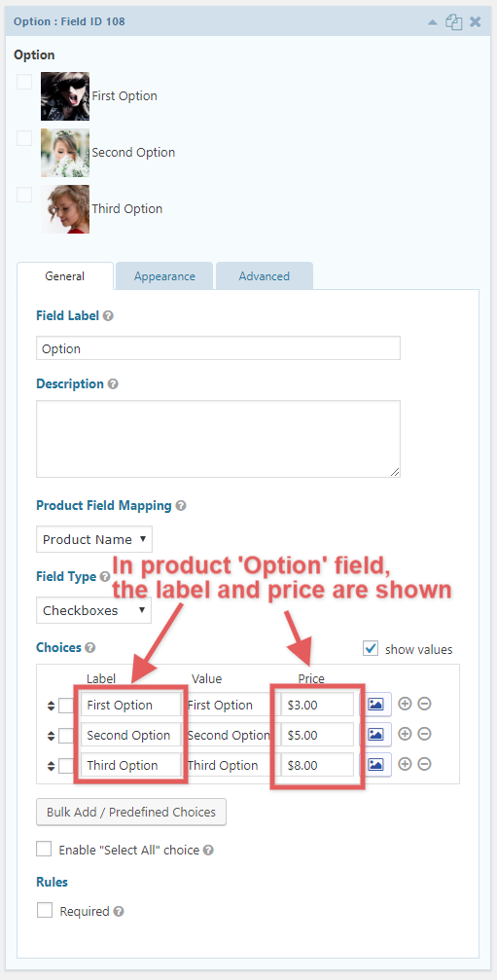Screen dimensions: 497x980
Task: Preselect Second Option in choices table
Action: [x=66, y=736]
